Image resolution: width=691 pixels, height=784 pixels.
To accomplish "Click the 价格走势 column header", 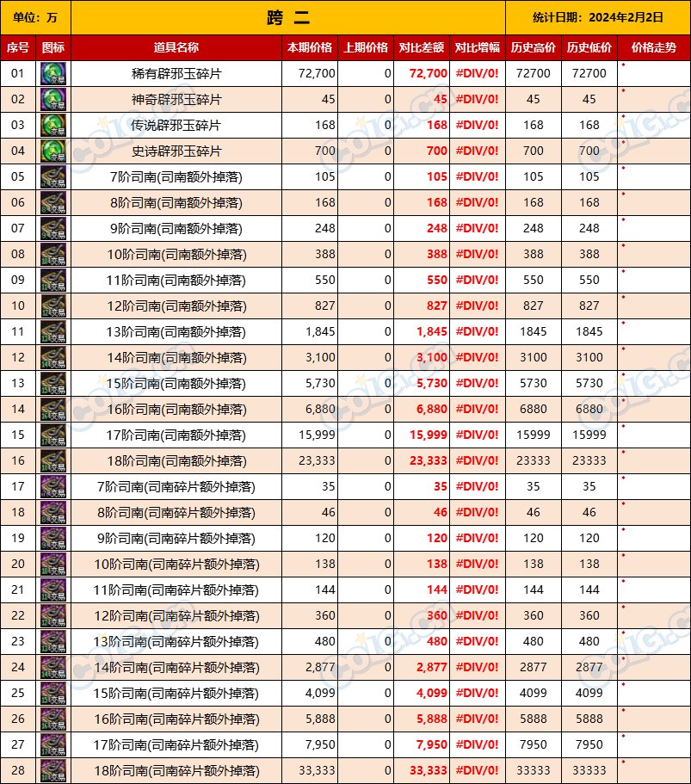I will click(x=654, y=47).
